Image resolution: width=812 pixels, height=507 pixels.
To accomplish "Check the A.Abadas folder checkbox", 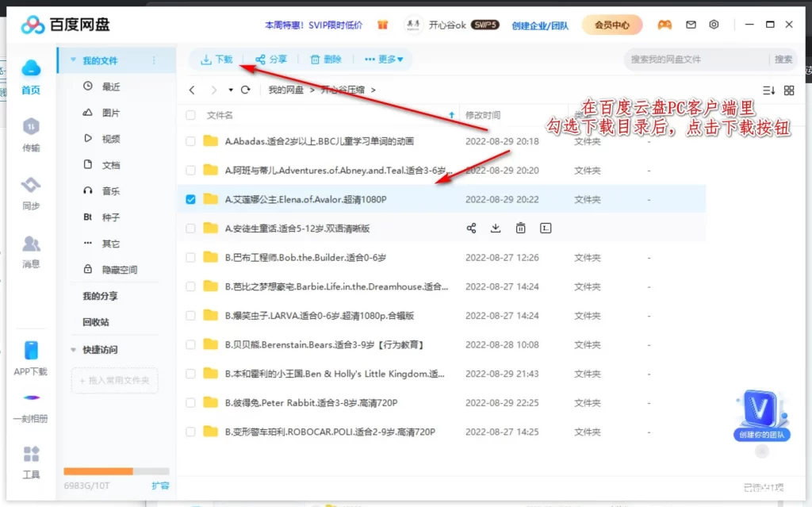I will (190, 141).
